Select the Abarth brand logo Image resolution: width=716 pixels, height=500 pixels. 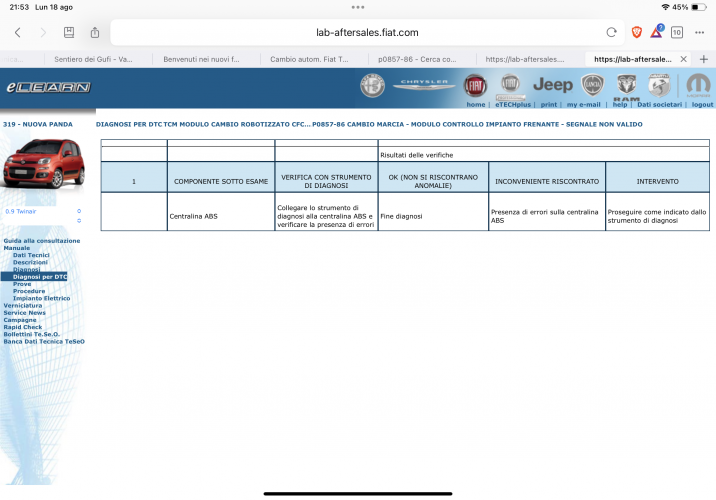658,84
